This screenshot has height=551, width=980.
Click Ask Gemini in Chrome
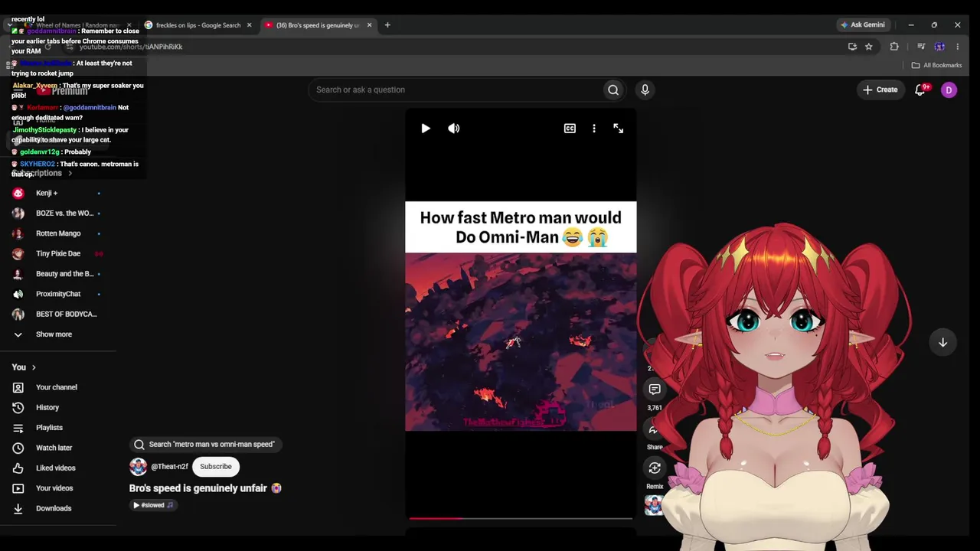(x=863, y=25)
